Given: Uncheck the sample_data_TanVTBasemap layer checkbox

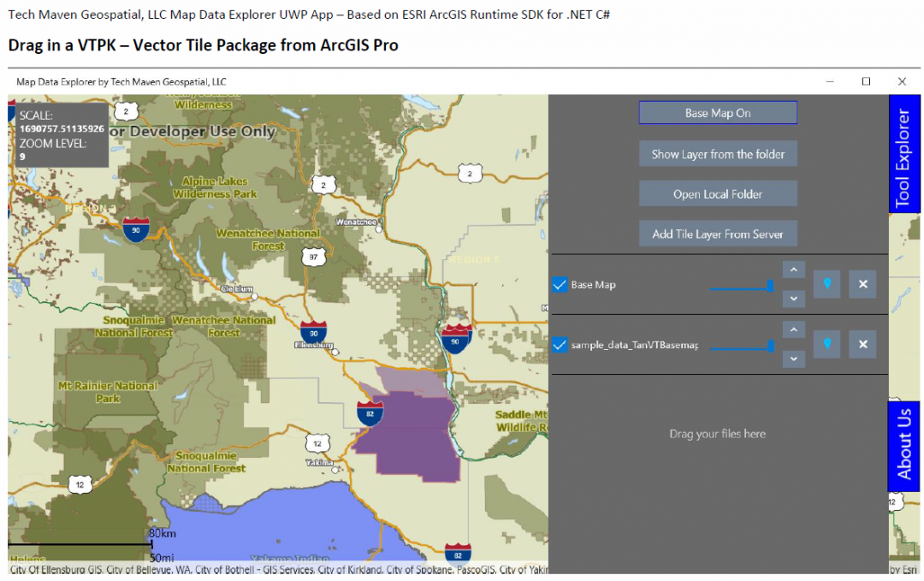Looking at the screenshot, I should click(x=560, y=344).
